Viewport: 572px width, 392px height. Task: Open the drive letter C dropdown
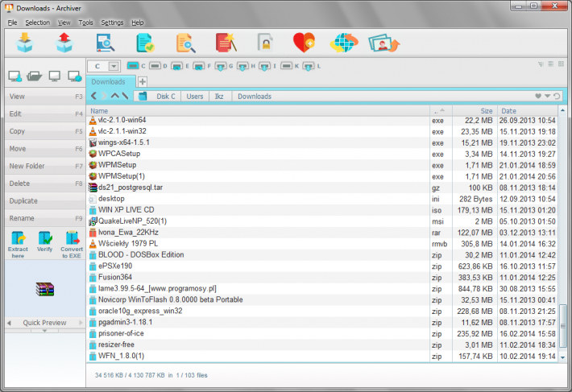pos(114,66)
